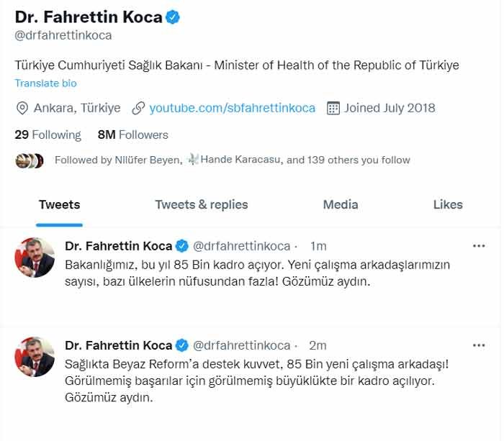Open first tweet's profile avatar

(35, 258)
